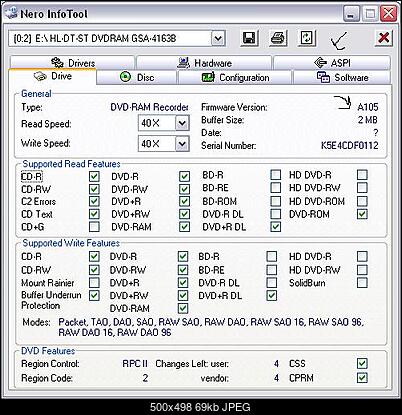Expand the Read Speed dropdown
Image resolution: width=402 pixels, height=415 pixels.
pos(182,123)
